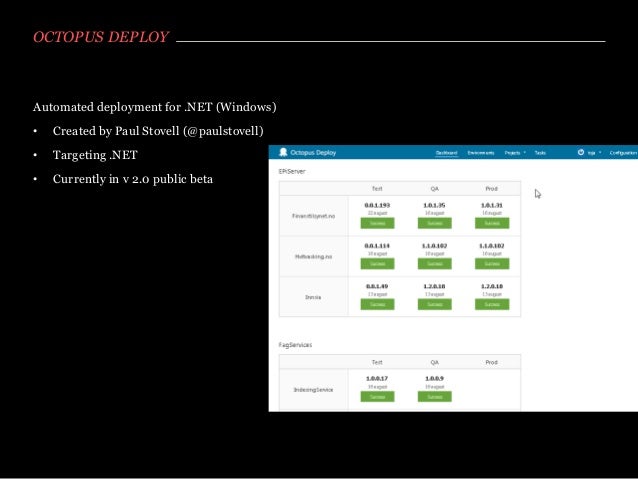
Task: Expand the user name dropdown arrow
Action: (x=600, y=153)
